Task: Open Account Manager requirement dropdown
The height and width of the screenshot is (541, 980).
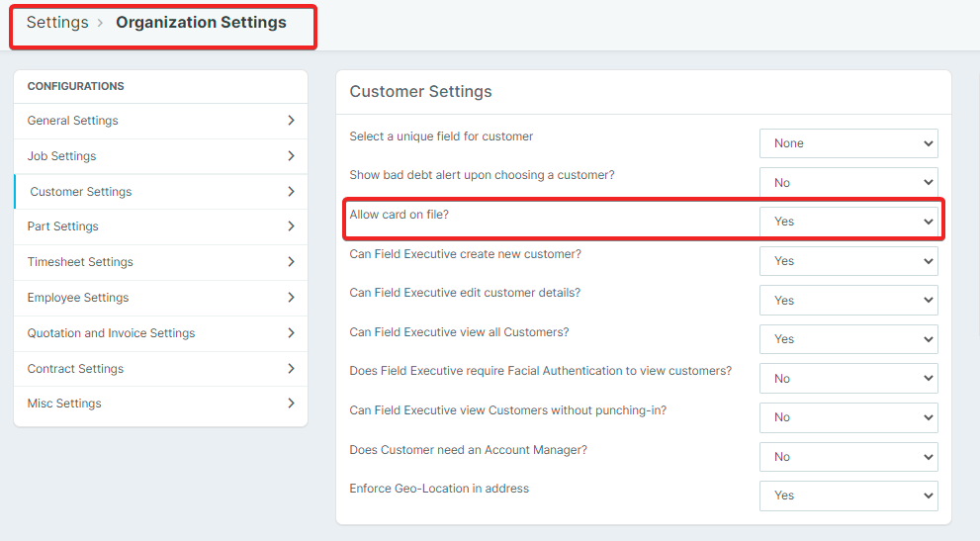Action: 847,457
